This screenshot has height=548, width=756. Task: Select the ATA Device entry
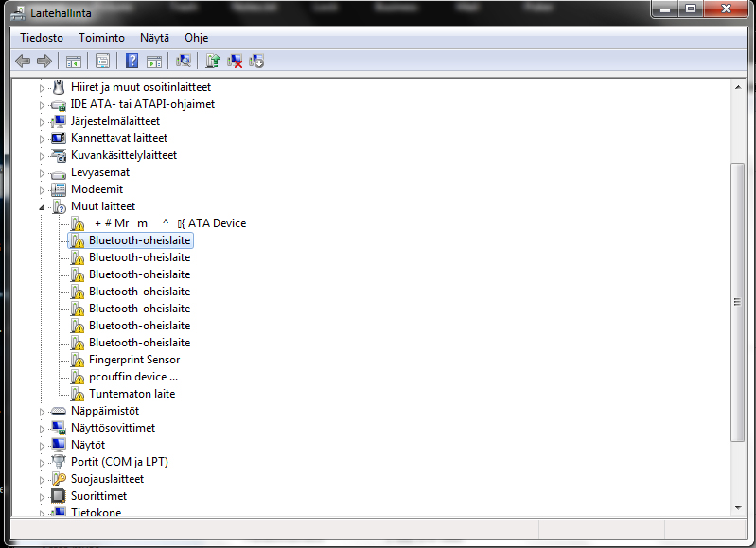pyautogui.click(x=170, y=223)
